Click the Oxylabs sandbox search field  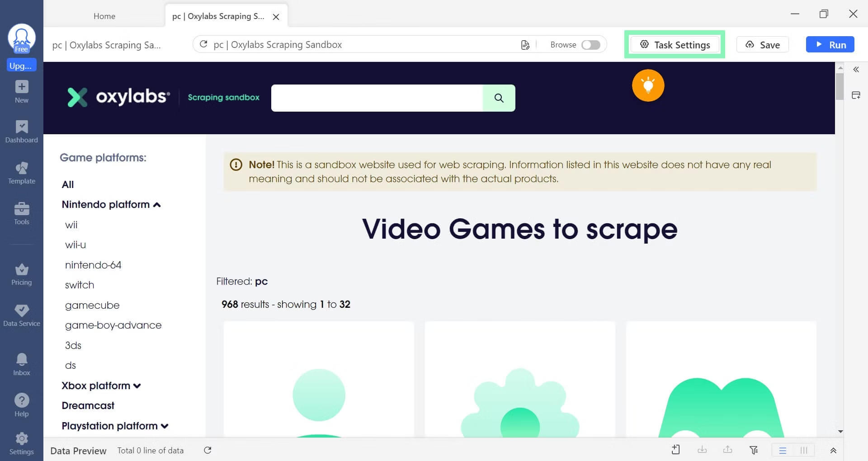(377, 98)
